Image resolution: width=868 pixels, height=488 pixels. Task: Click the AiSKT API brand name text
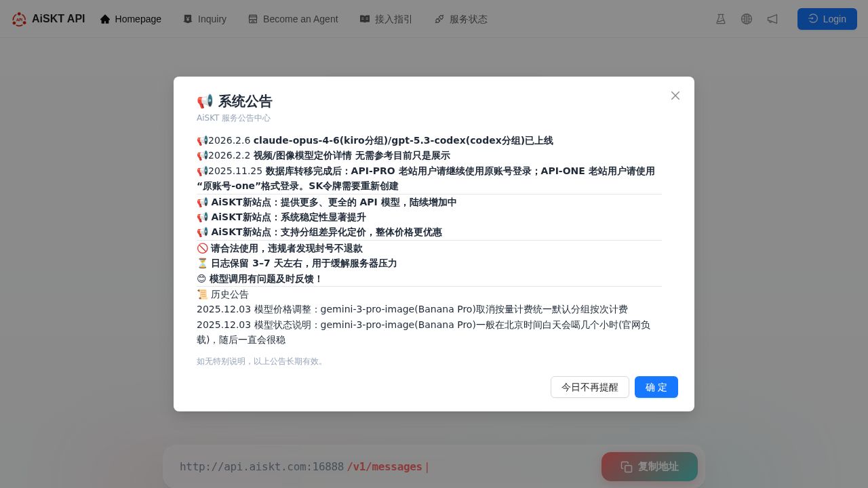[58, 19]
